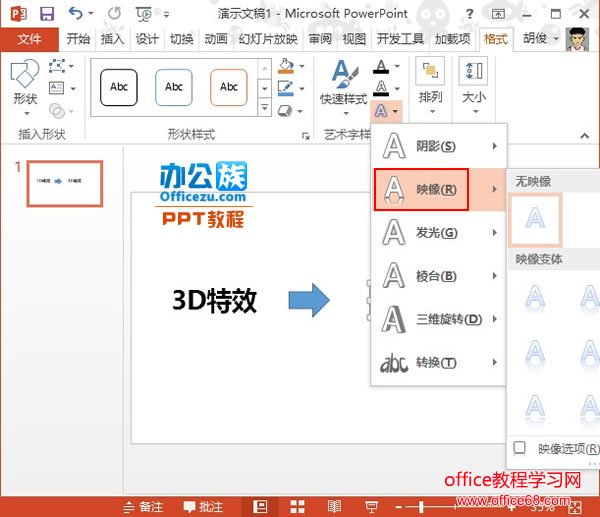
Task: Open shape styles dialog launcher
Action: [305, 136]
